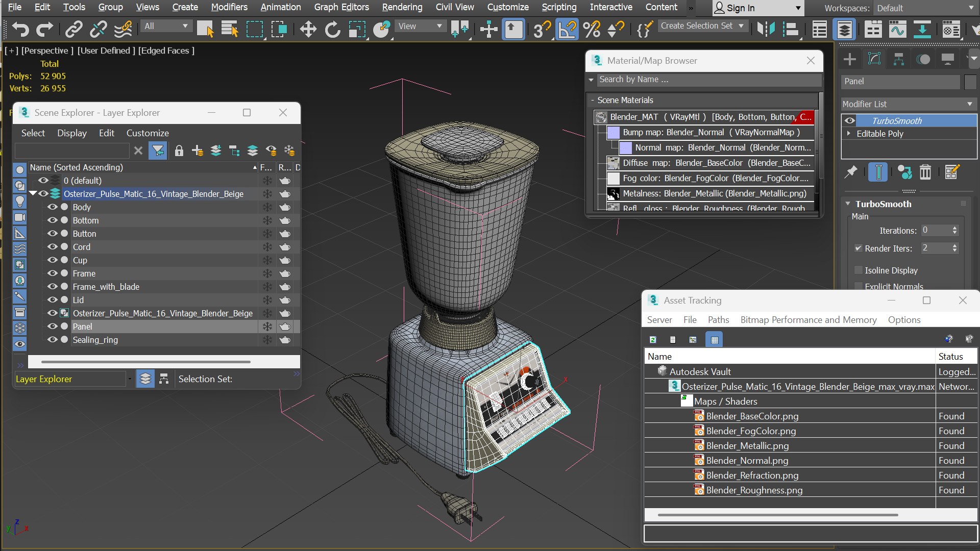The height and width of the screenshot is (551, 980).
Task: Open the Rendering menu
Action: pyautogui.click(x=402, y=7)
